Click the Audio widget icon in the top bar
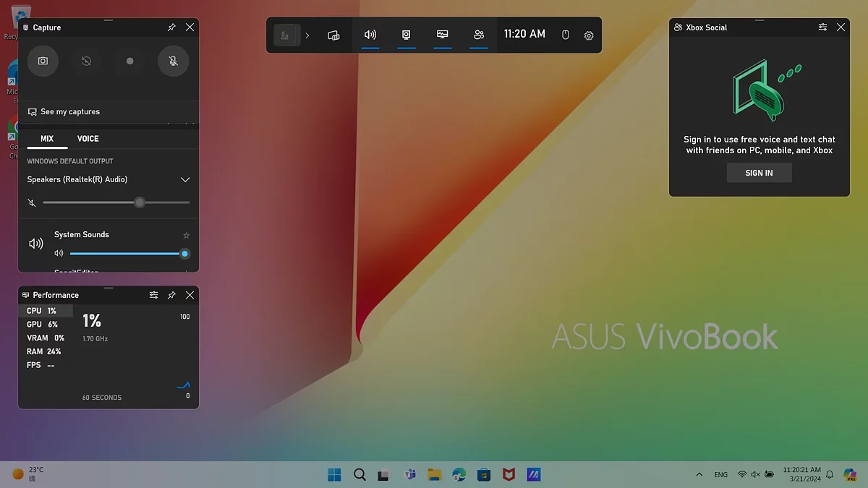Screen dimensions: 868x488 coord(370,35)
